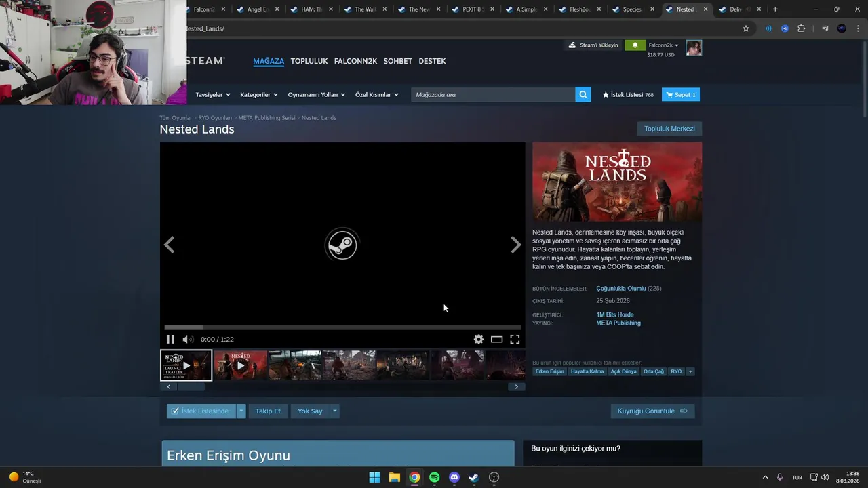Open the Sepet shopping cart
The height and width of the screenshot is (488, 868).
(x=680, y=94)
